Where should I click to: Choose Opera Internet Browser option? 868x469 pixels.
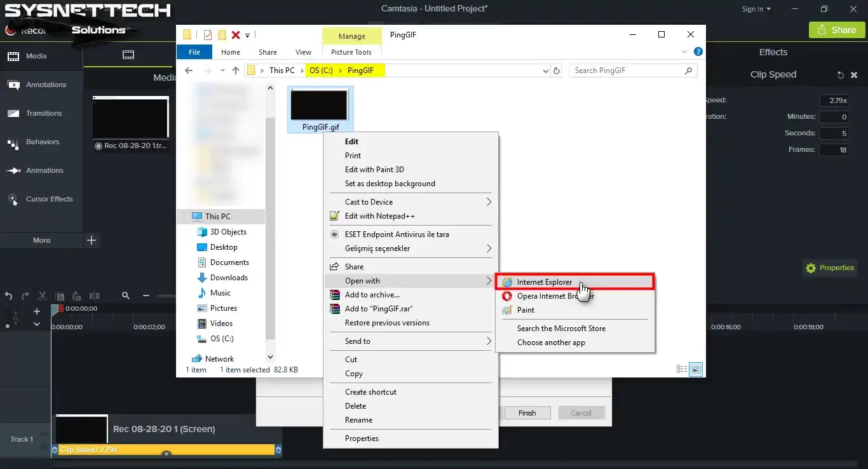(x=575, y=296)
